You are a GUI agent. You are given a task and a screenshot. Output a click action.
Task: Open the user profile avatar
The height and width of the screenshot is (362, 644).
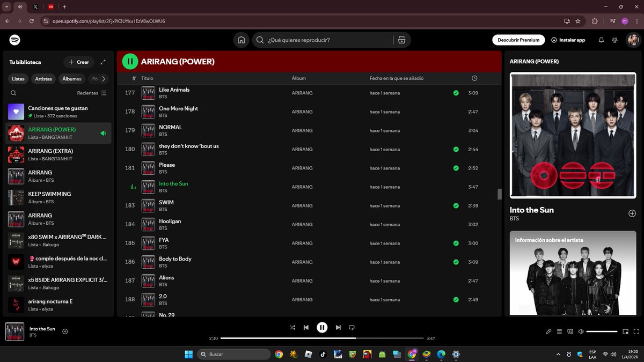tap(633, 40)
